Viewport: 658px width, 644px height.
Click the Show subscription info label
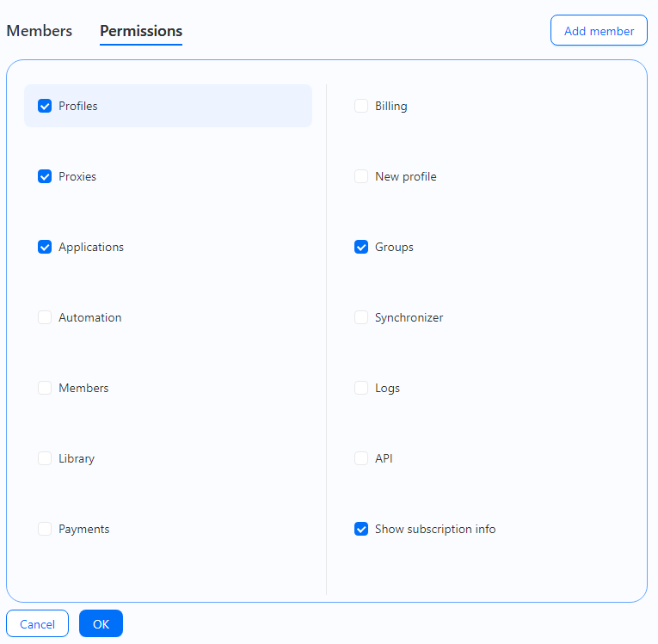(x=435, y=529)
